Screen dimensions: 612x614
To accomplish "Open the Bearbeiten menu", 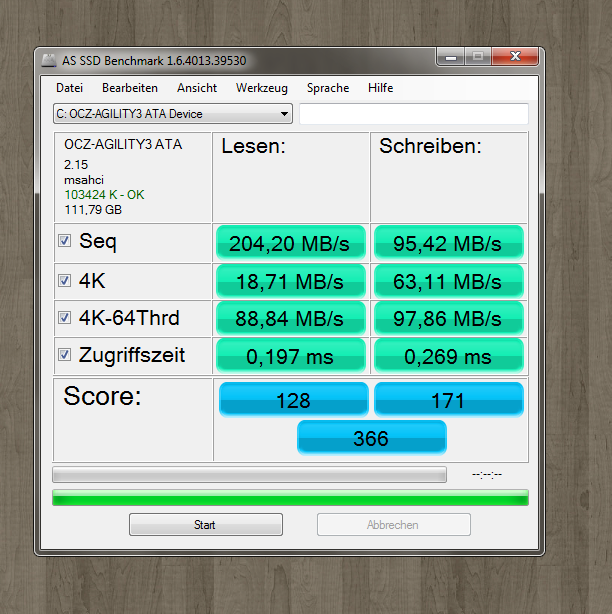I will click(x=130, y=88).
